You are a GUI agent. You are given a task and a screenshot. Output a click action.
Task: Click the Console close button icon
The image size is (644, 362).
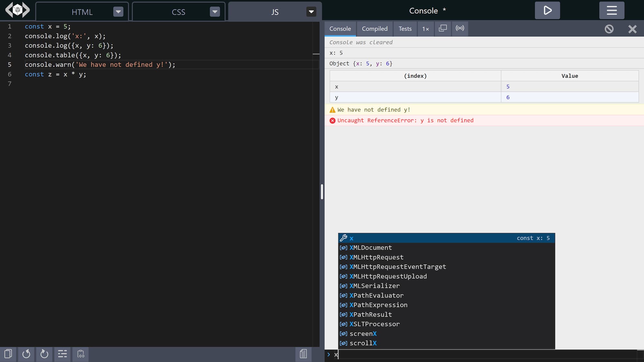[633, 29]
